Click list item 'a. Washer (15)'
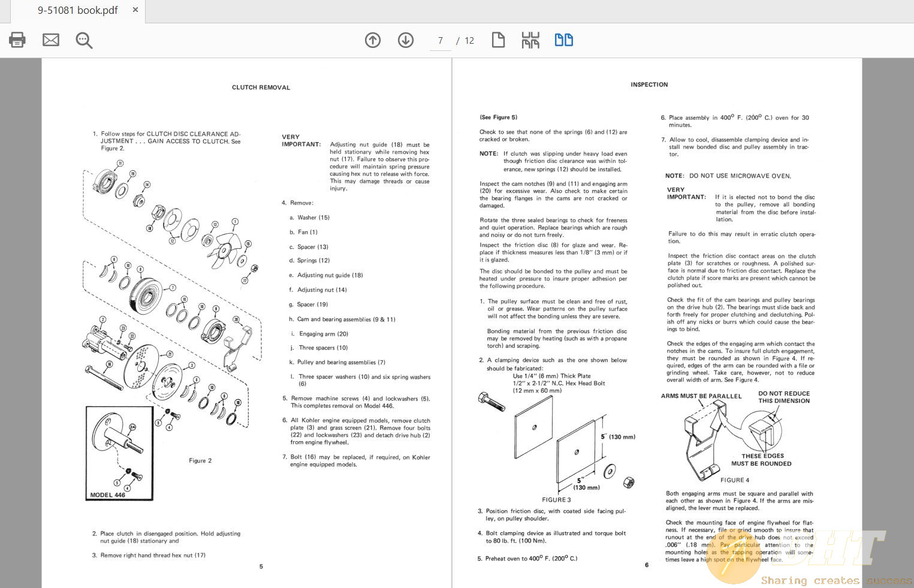914x588 pixels. [309, 218]
